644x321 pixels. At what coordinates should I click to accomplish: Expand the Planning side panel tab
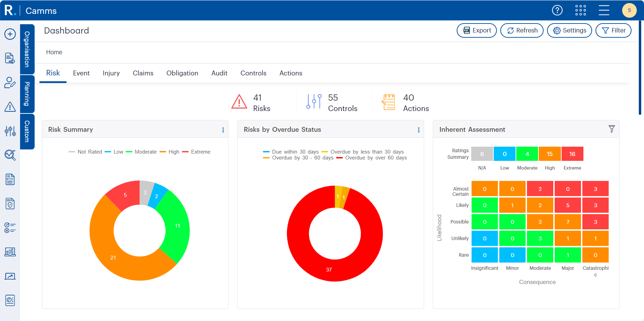tap(27, 94)
